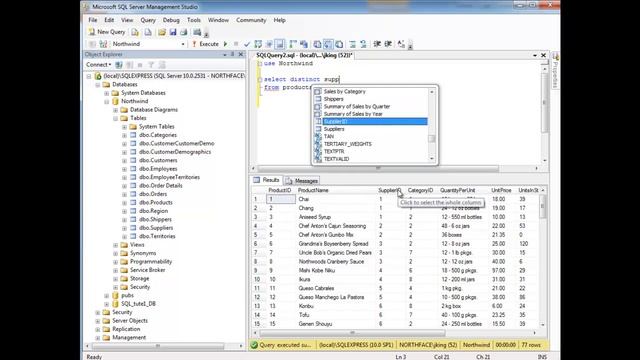The image size is (640, 360).
Task: Open the Debug menu
Action: [x=171, y=20]
